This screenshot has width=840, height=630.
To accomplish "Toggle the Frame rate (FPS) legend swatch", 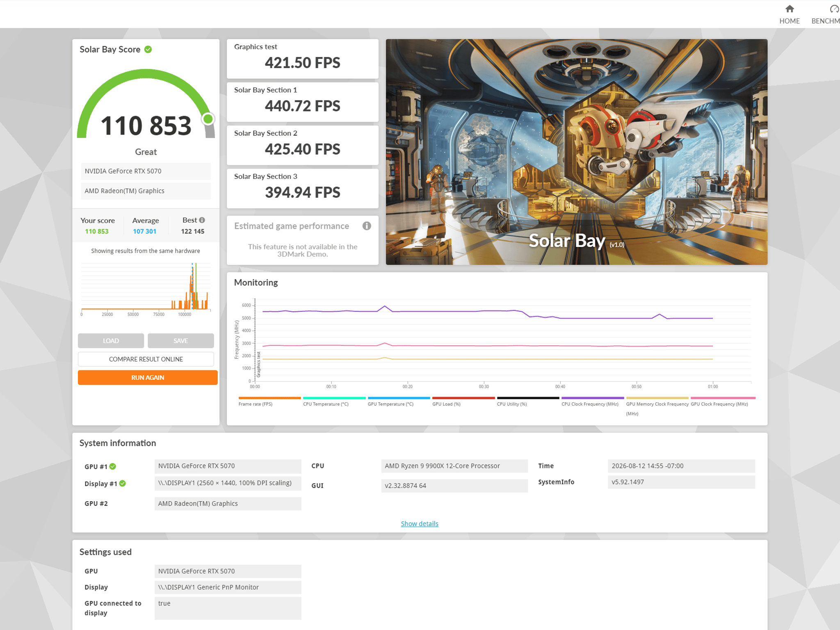I will [x=269, y=398].
